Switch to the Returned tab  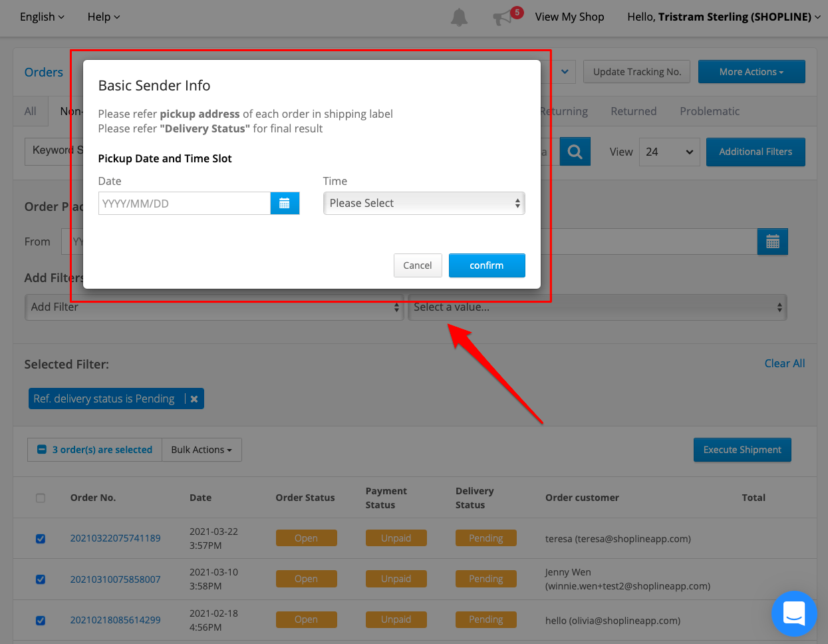pos(634,111)
